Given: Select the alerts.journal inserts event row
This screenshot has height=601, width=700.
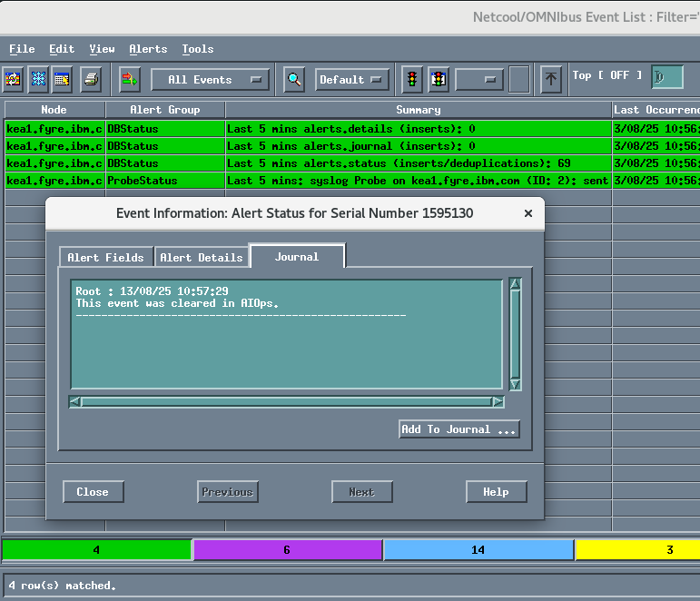Looking at the screenshot, I should pos(352,146).
